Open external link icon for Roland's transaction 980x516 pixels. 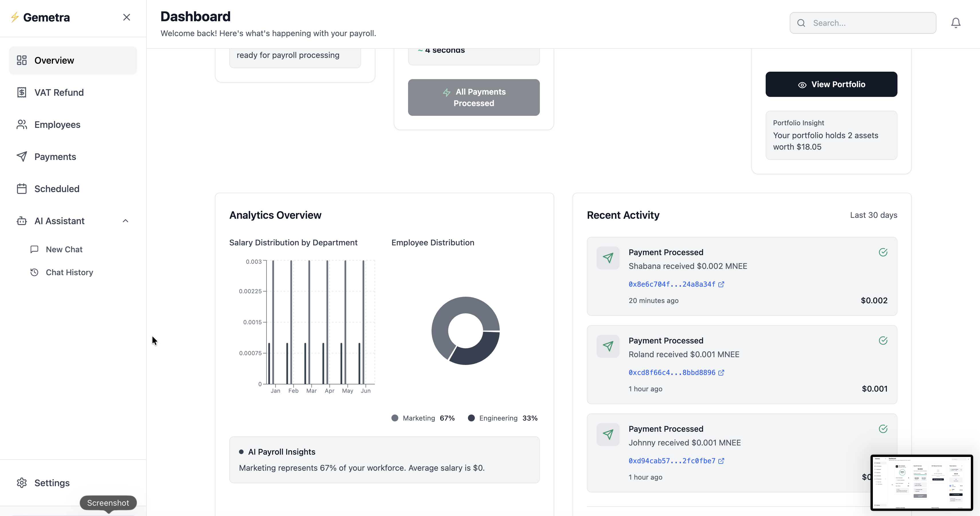[721, 373]
